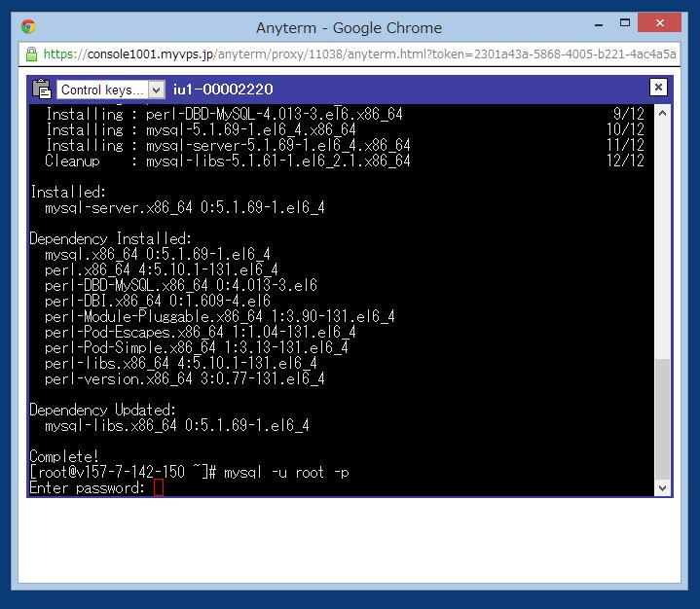The height and width of the screenshot is (609, 700).
Task: Click the terminal title iu1-00002220
Action: pyautogui.click(x=223, y=90)
